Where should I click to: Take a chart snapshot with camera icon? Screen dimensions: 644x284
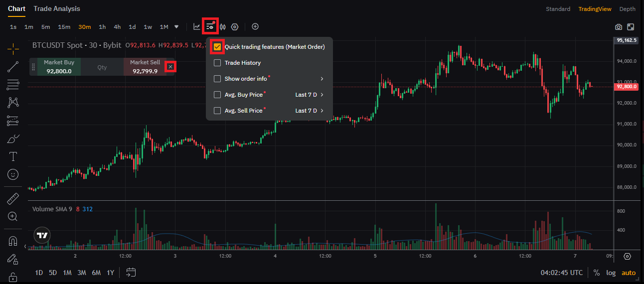coord(619,27)
